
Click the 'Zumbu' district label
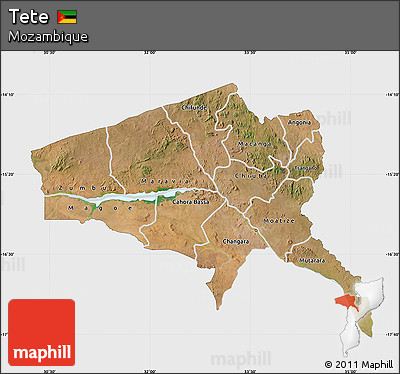pos(83,188)
